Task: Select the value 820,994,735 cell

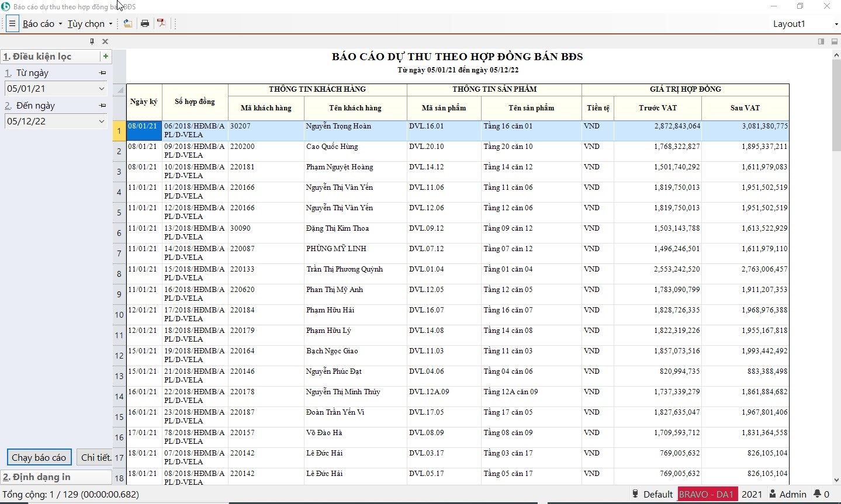Action: [657, 376]
